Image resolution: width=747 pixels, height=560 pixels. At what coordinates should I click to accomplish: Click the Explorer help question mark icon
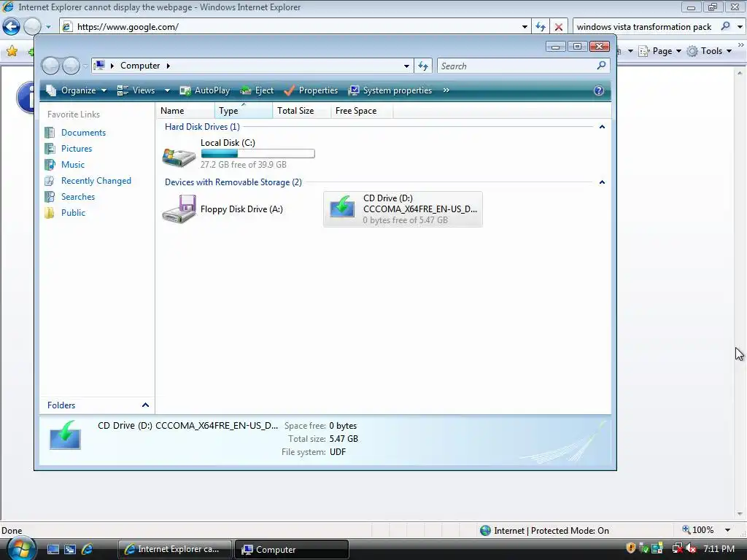(598, 90)
